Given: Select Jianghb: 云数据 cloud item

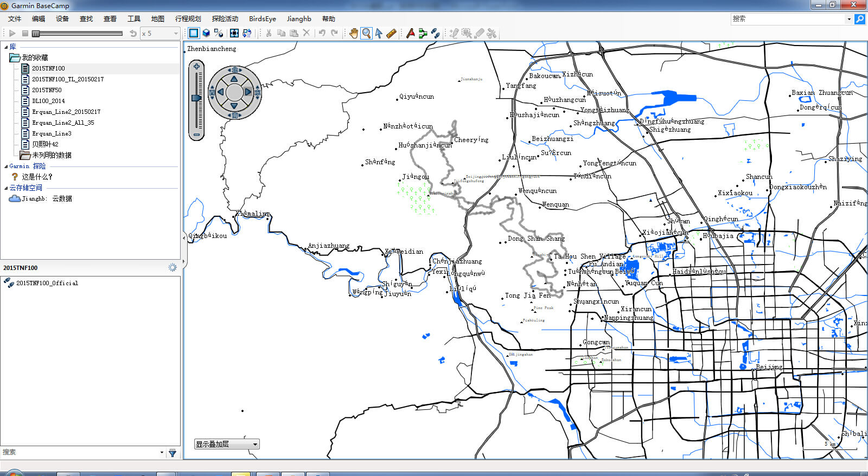Looking at the screenshot, I should pos(47,198).
